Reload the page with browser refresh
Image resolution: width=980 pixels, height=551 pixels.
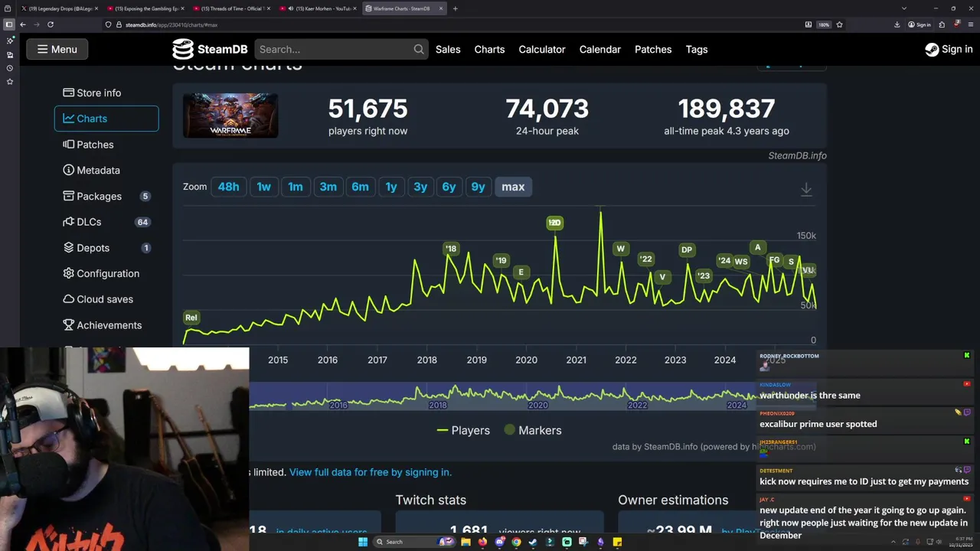click(x=51, y=24)
